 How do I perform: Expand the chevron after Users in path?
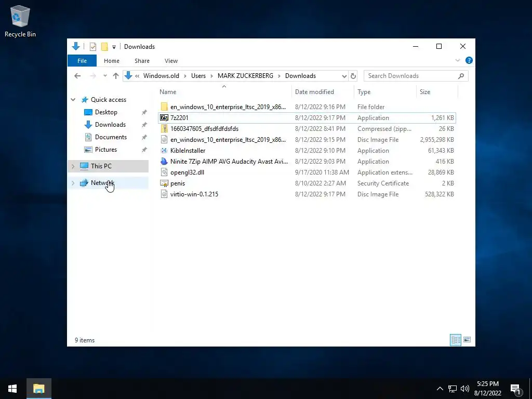(212, 76)
